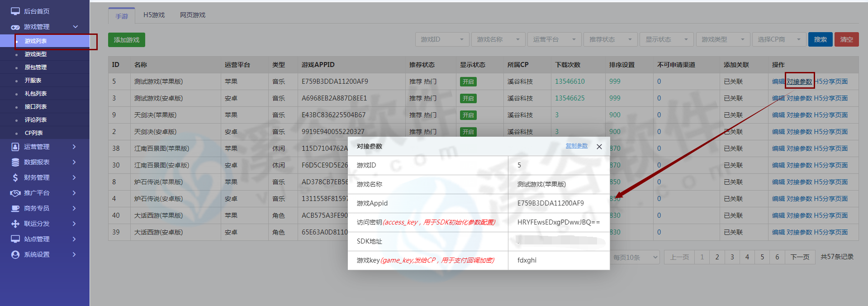The height and width of the screenshot is (306, 868).
Task: Click the 联运分发 arrows icon
Action: 15,224
